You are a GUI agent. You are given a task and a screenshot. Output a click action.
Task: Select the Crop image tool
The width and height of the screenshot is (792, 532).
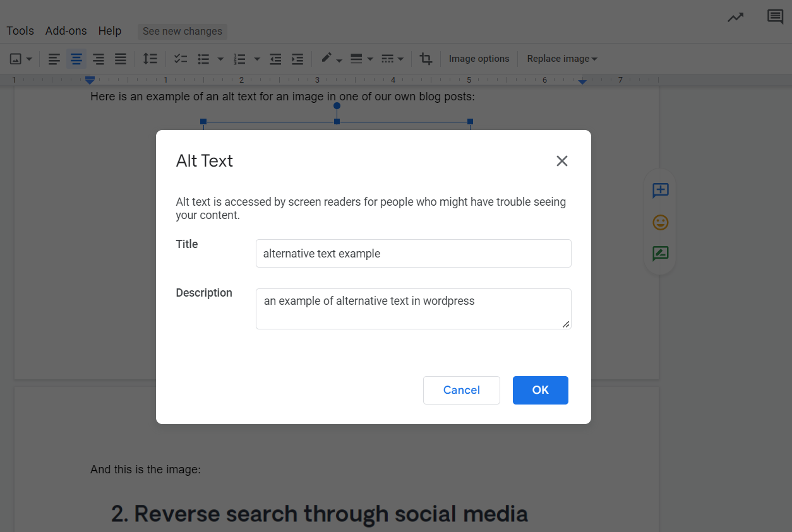coord(426,59)
